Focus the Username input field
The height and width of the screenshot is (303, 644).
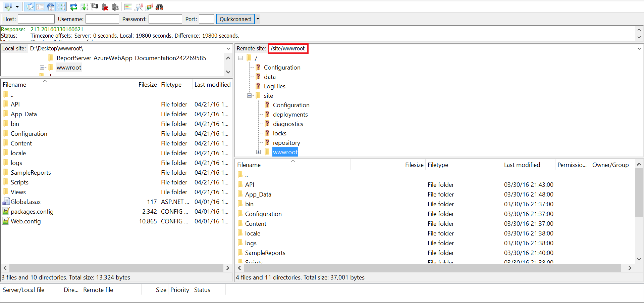(x=102, y=19)
